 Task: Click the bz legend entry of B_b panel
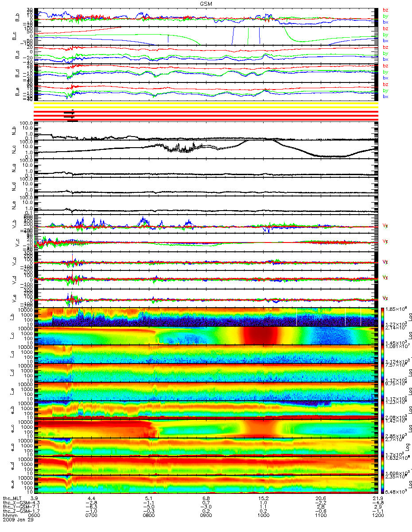point(385,10)
